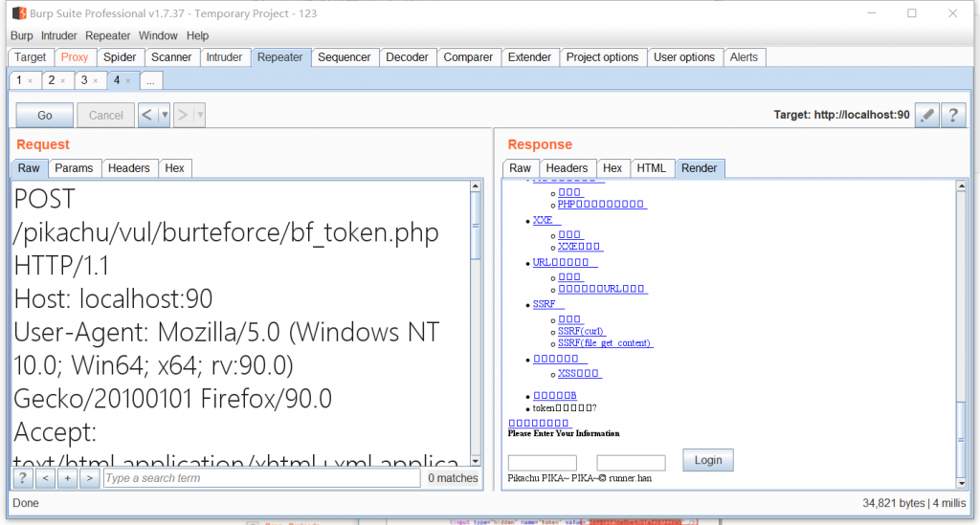Select the request Params tab
This screenshot has height=525, width=980.
point(74,168)
